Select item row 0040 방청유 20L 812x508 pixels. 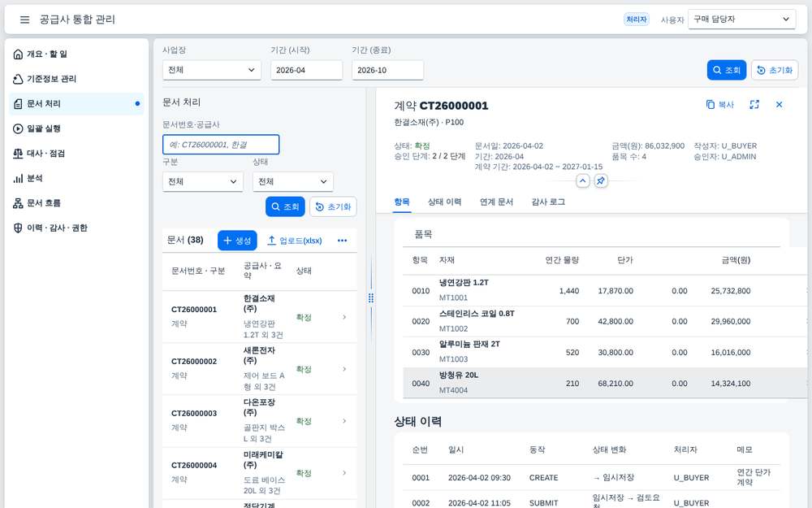click(x=604, y=383)
